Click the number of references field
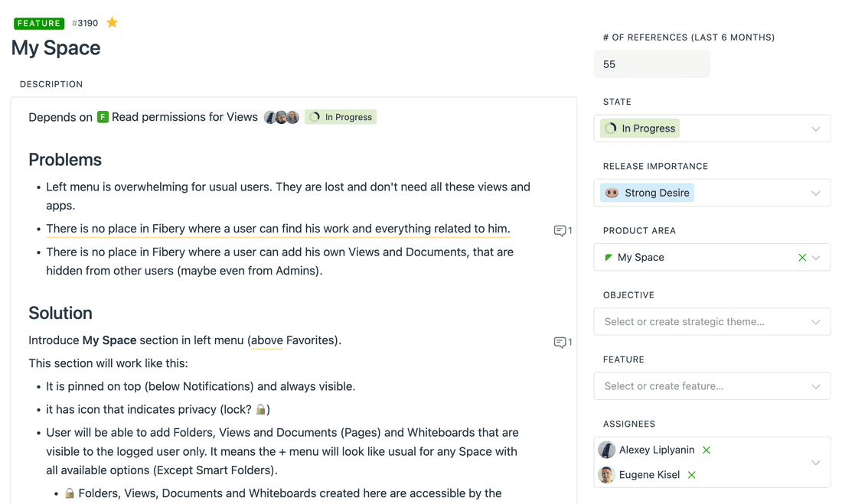Screen dimensions: 842x504 pos(651,64)
